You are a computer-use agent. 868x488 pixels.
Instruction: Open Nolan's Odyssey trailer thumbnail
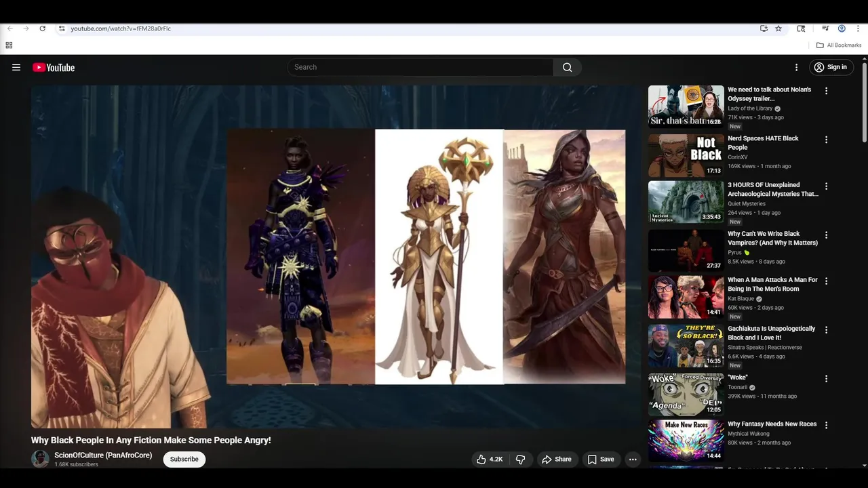[686, 106]
